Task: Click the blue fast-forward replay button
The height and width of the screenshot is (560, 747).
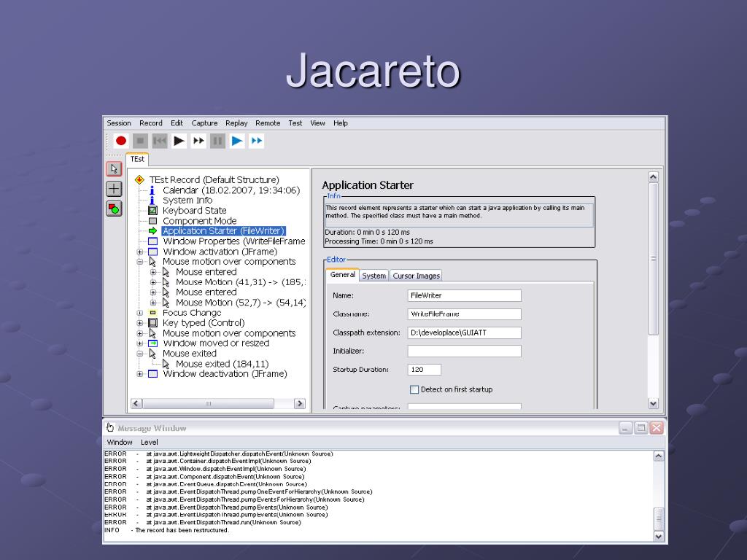Action: 256,141
